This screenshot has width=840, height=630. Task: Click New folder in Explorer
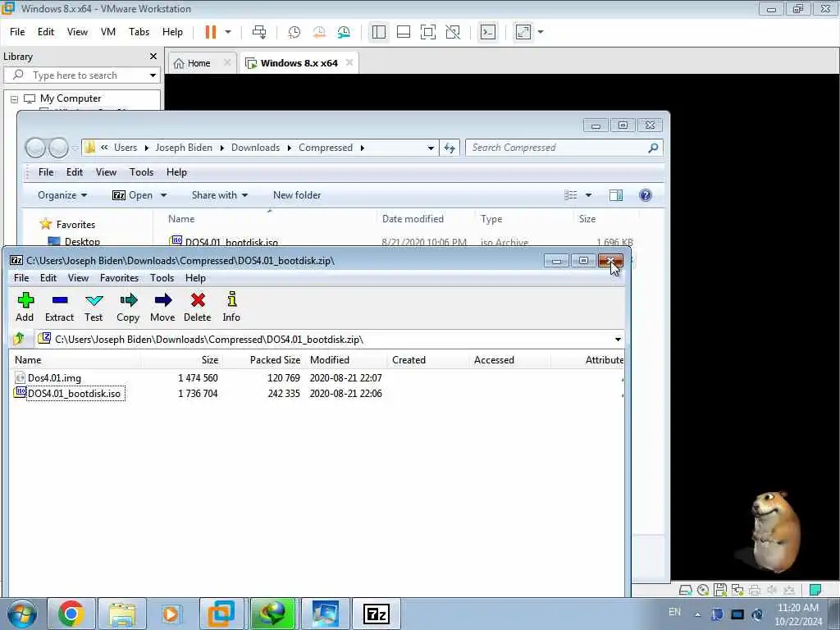297,195
